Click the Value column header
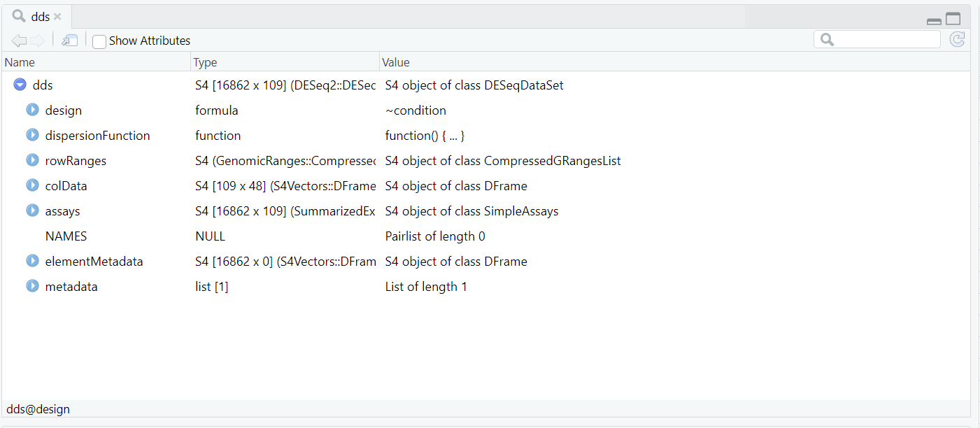The width and height of the screenshot is (980, 428). 395,62
